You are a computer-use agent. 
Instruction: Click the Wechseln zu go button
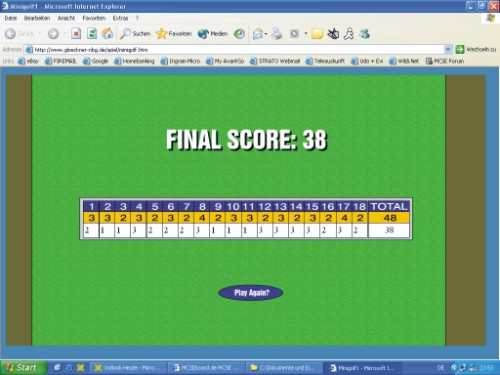tap(476, 50)
